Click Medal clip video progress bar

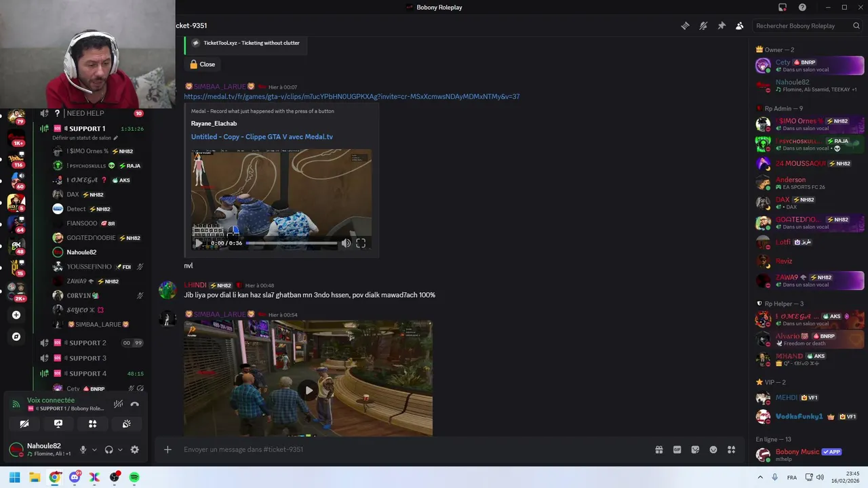292,243
